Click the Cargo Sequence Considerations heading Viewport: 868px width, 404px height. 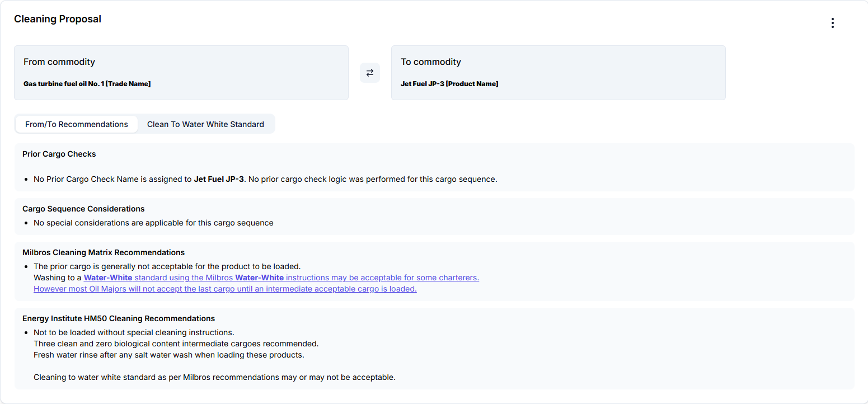click(x=83, y=209)
